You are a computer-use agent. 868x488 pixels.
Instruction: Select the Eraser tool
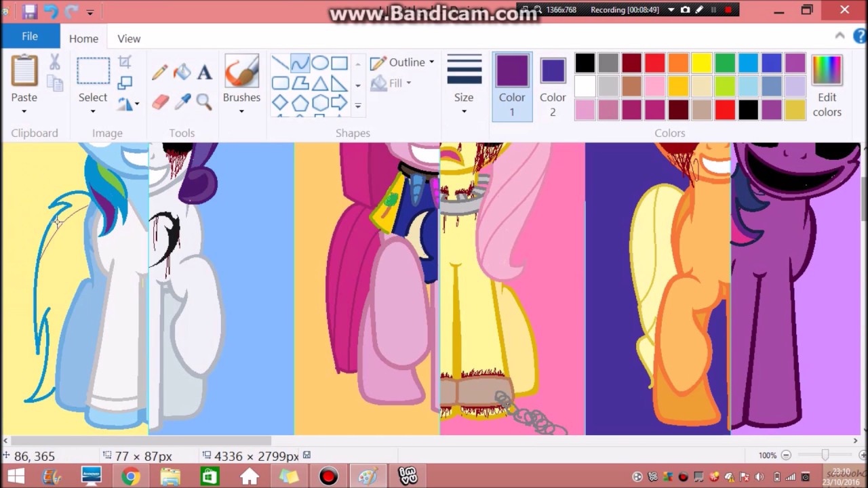pos(160,102)
